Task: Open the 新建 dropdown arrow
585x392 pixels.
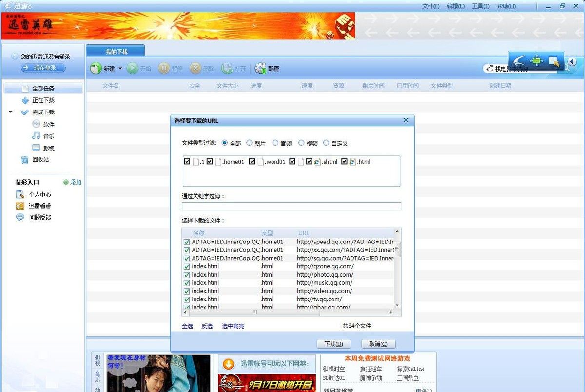Action: tap(119, 68)
